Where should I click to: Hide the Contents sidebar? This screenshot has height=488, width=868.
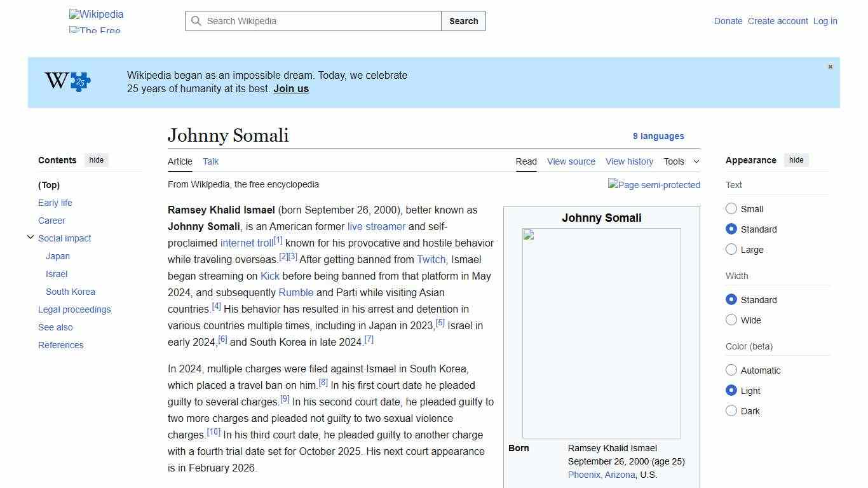[96, 160]
